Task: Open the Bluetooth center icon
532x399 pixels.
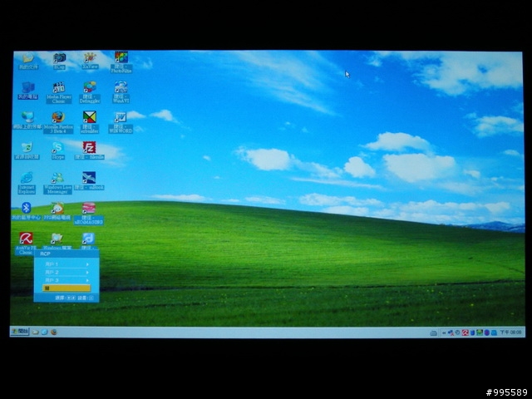Action: (x=27, y=211)
